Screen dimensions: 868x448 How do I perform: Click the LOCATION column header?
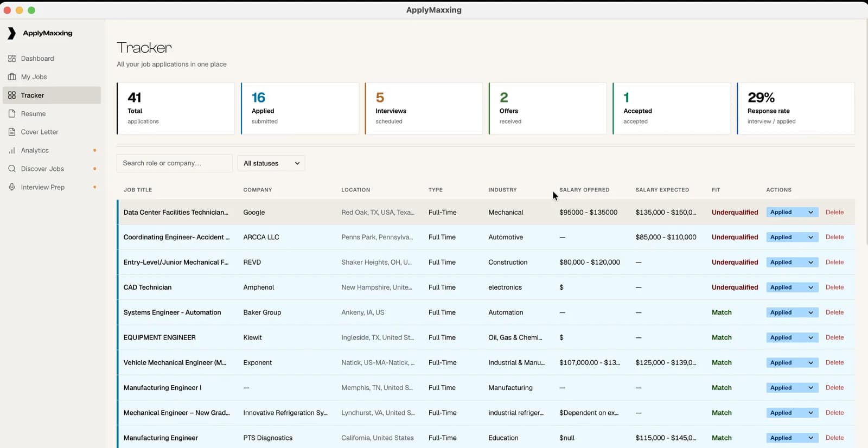click(356, 190)
